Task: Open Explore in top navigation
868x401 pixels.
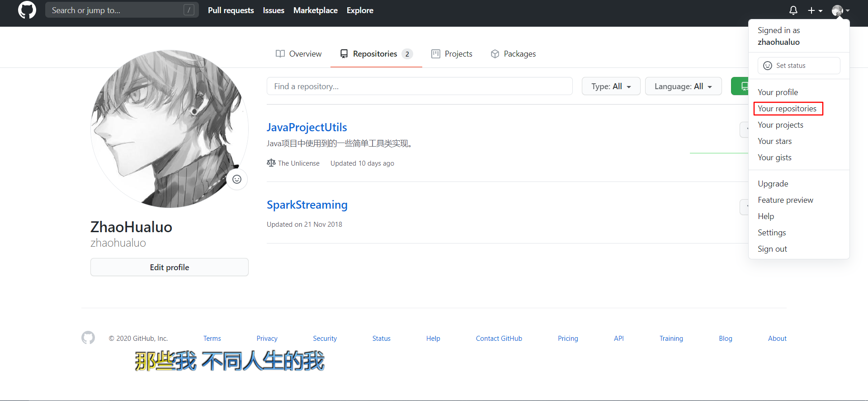Action: coord(360,10)
